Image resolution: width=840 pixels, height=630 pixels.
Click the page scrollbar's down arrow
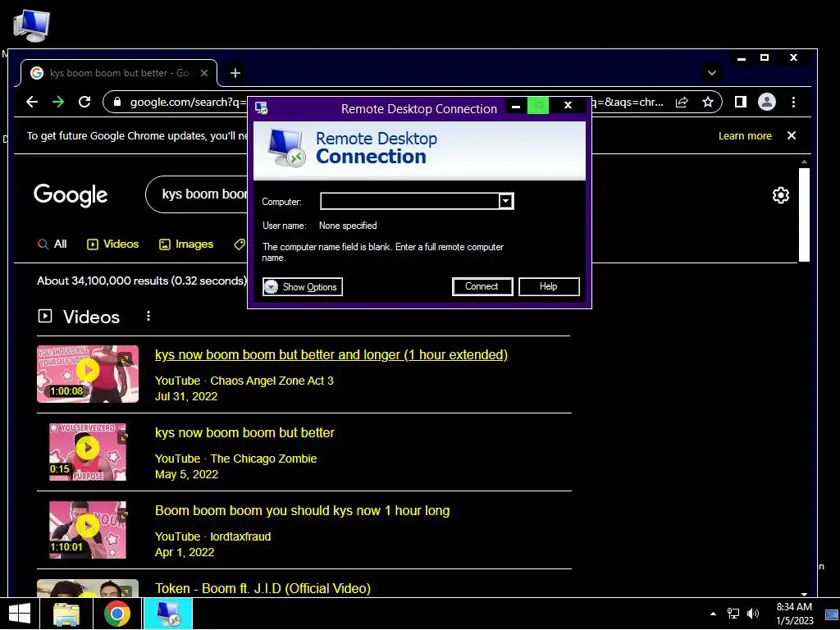tap(804, 594)
